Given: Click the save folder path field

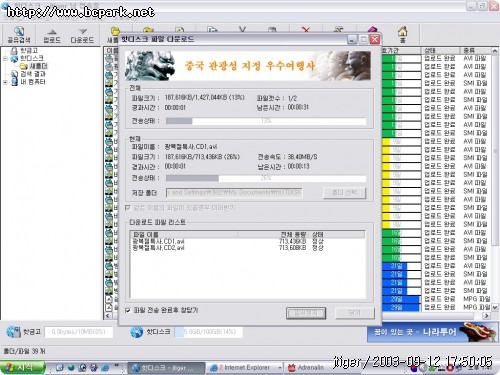Looking at the screenshot, I should 234,193.
